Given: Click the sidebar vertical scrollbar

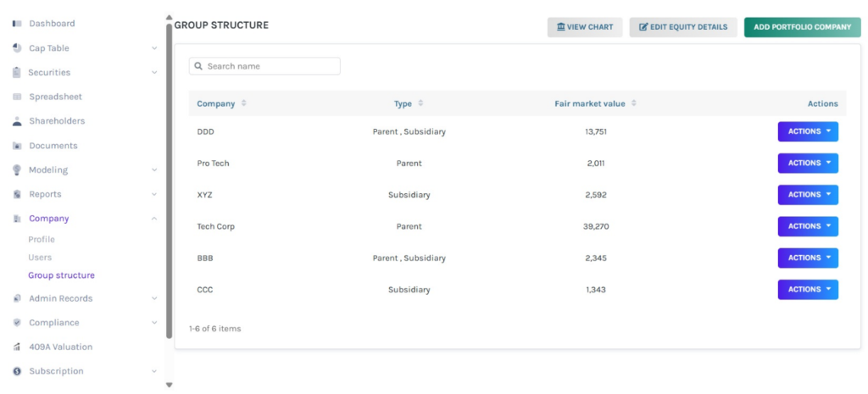Looking at the screenshot, I should click(x=169, y=169).
